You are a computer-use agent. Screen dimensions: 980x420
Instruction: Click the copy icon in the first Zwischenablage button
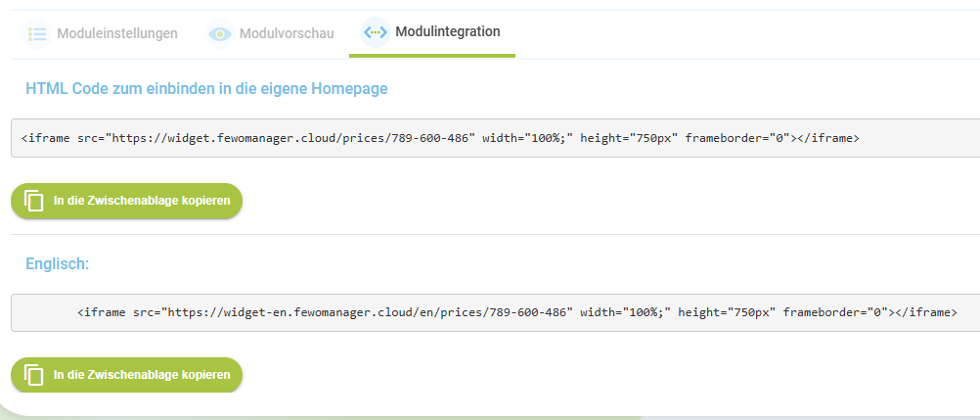pyautogui.click(x=34, y=201)
